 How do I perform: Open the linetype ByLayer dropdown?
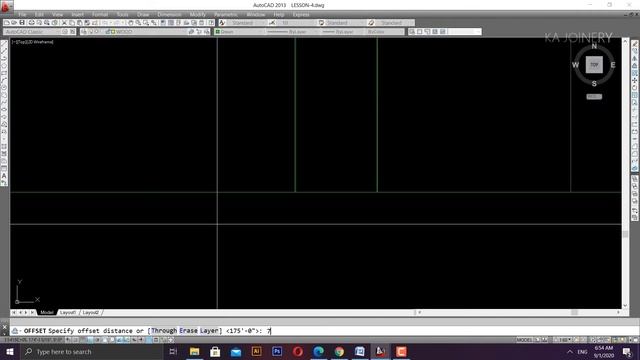click(x=292, y=31)
